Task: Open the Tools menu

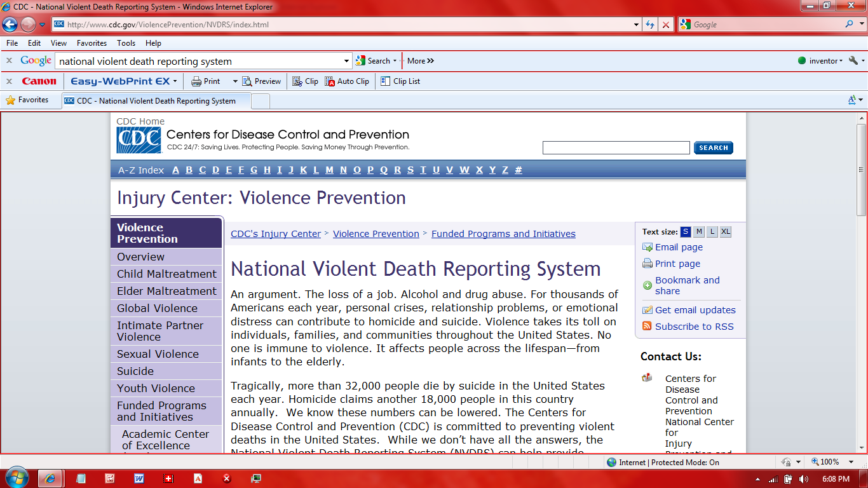Action: click(126, 43)
